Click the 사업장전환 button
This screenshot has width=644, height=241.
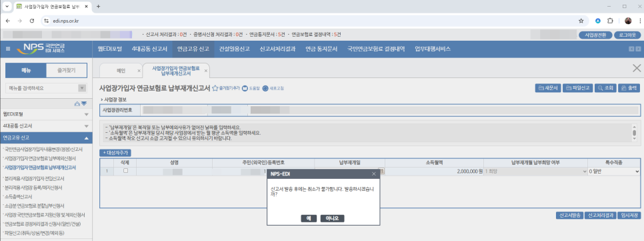(595, 35)
